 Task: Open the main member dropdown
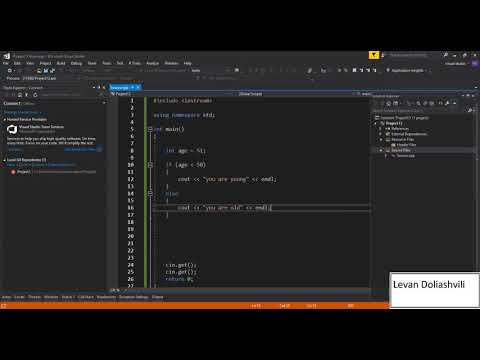363,94
